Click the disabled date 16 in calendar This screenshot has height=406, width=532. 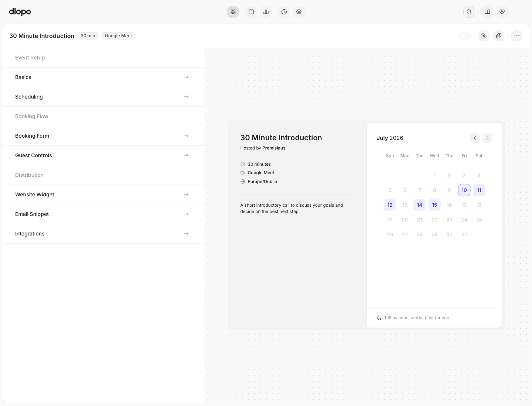tap(449, 205)
